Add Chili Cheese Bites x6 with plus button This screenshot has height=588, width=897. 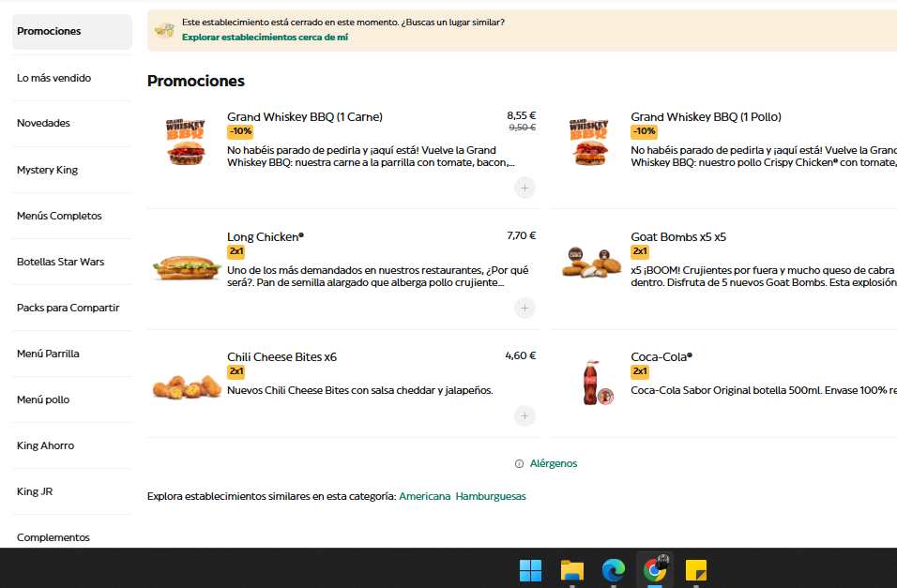525,415
